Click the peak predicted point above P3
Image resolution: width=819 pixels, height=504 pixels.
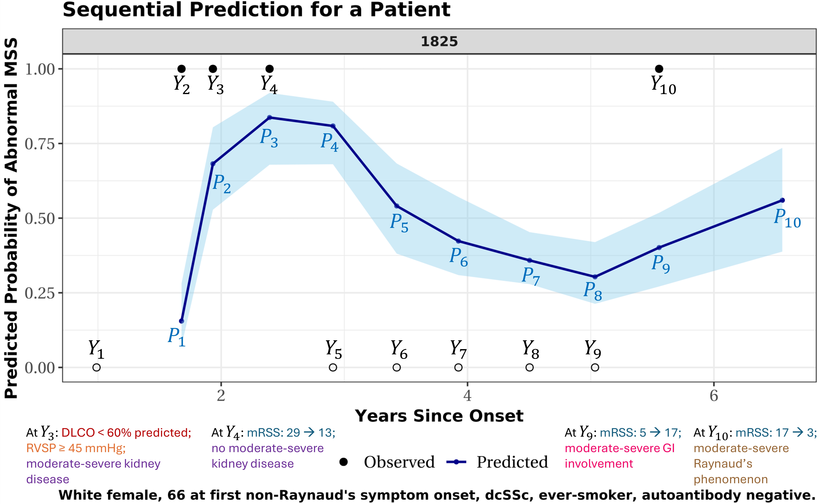point(269,117)
